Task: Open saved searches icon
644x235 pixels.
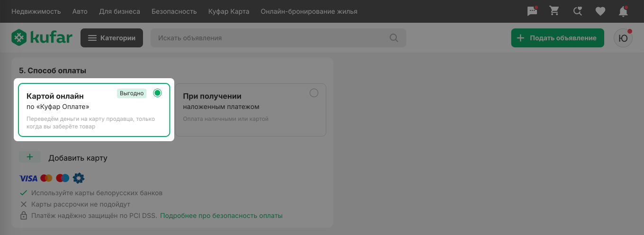Action: [x=577, y=11]
